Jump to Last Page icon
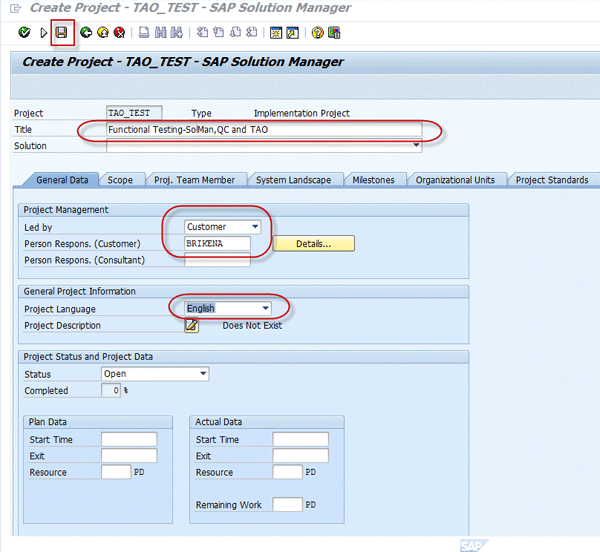The width and height of the screenshot is (600, 552). 252,33
